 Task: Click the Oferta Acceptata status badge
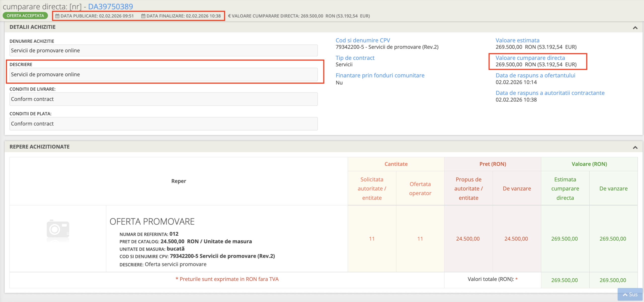pos(25,16)
